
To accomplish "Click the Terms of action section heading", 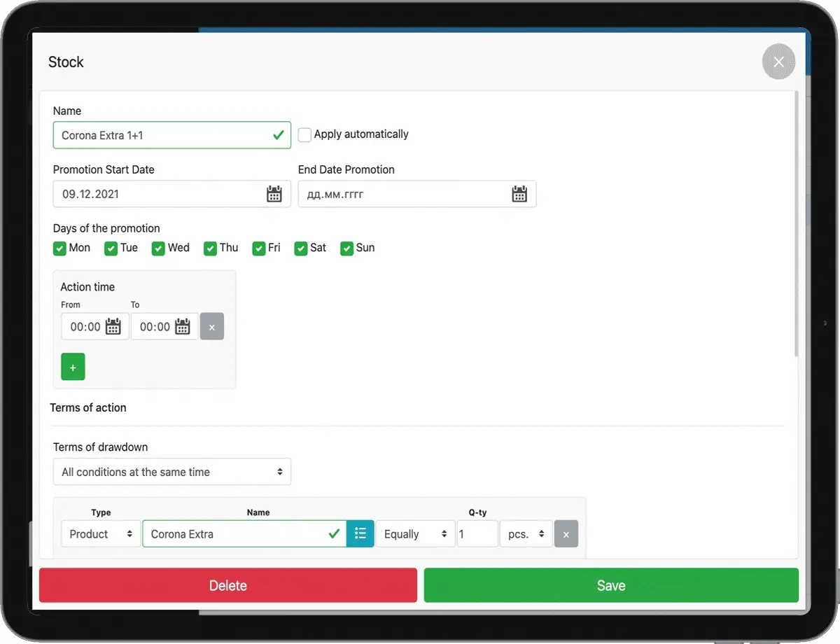I will coord(88,407).
